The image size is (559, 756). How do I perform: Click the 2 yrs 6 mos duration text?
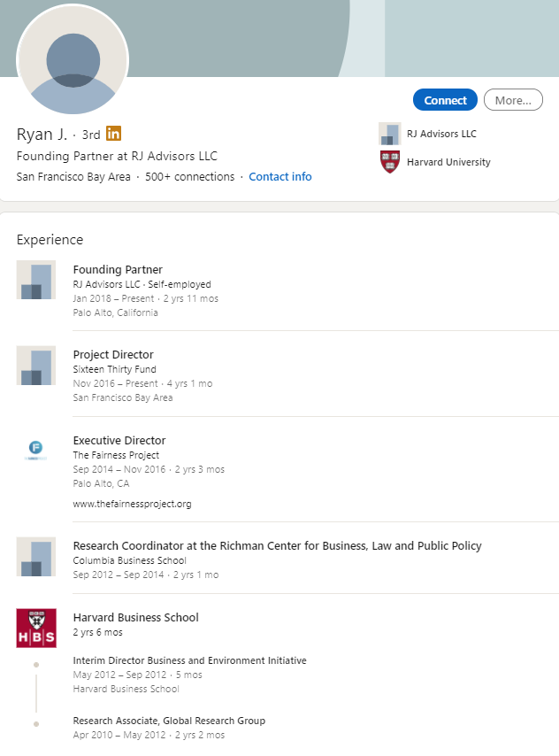(x=97, y=633)
